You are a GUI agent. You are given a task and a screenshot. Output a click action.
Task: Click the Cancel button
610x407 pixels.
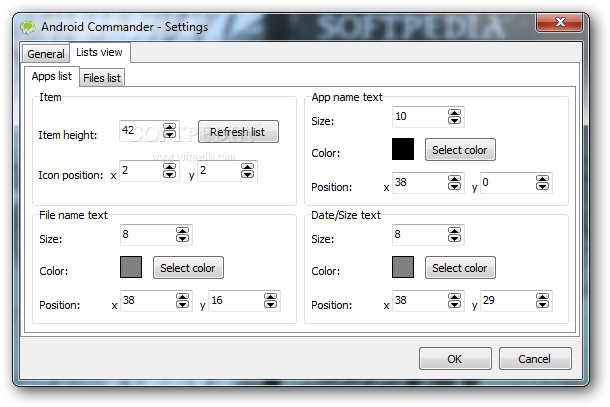coord(535,358)
